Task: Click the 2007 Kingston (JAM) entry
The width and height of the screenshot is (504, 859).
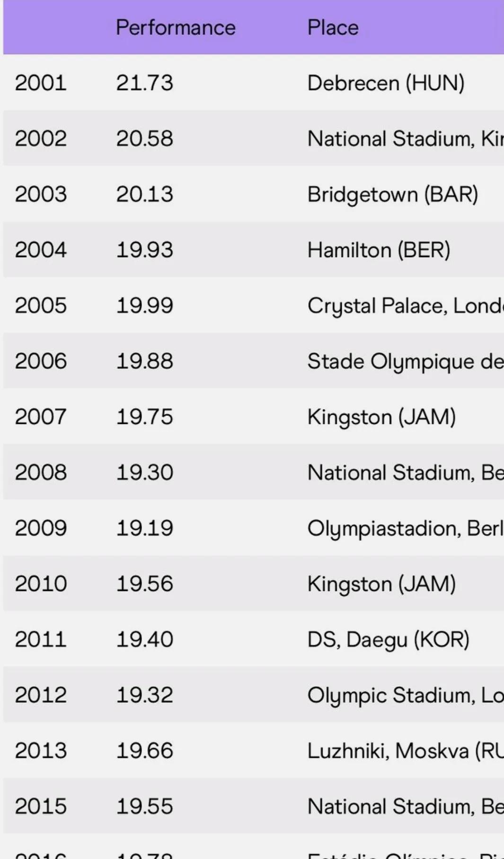Action: coord(381,417)
